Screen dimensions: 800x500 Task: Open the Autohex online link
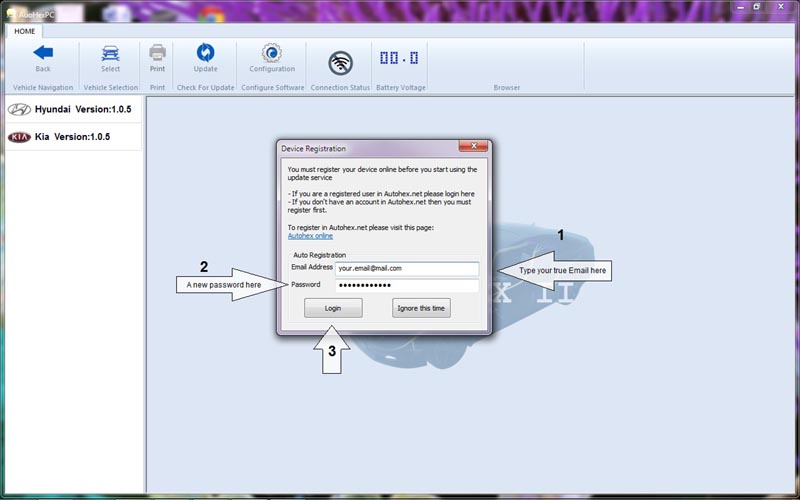[310, 236]
